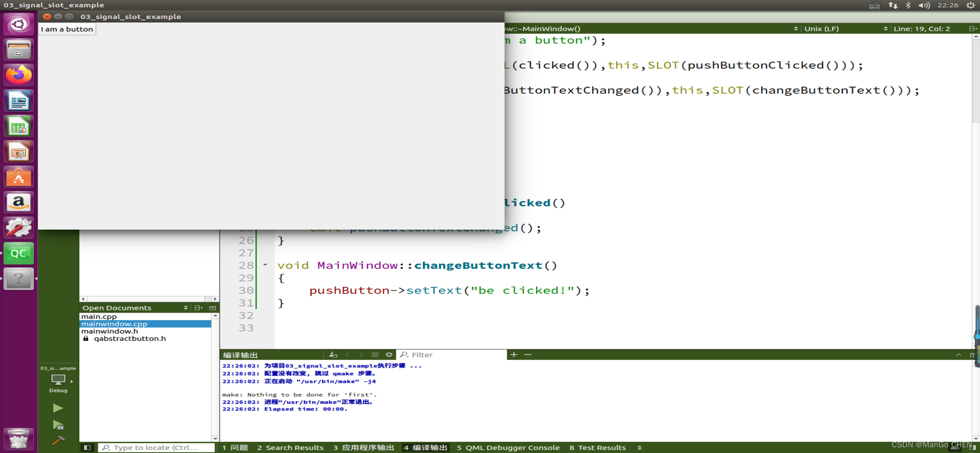
Task: Open the QML Debugger Console tab
Action: click(508, 447)
